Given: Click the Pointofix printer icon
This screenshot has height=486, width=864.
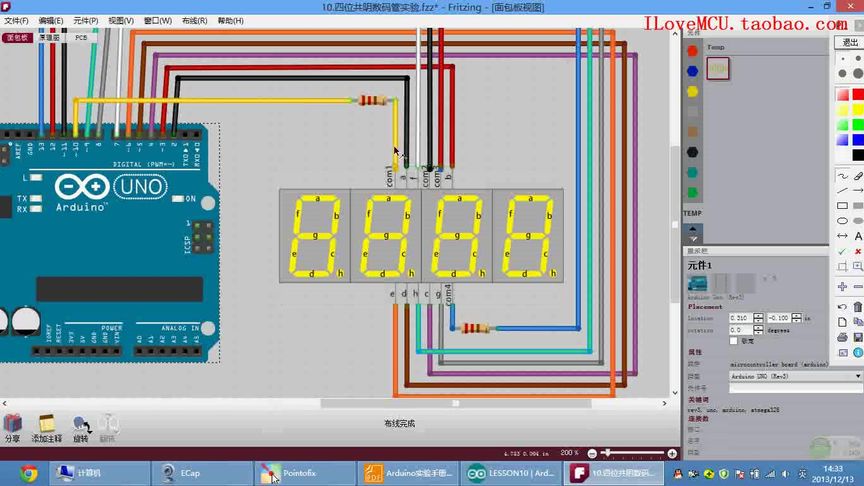Looking at the screenshot, I should 842,337.
